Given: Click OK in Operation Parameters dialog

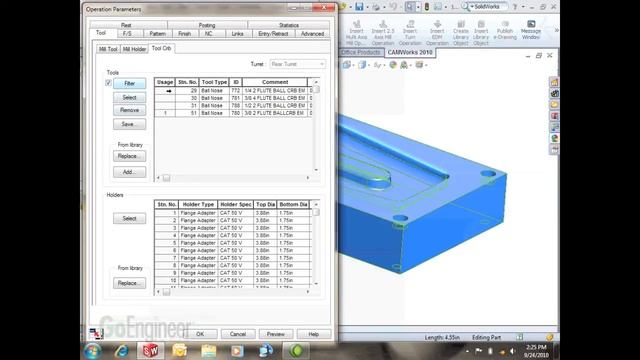Looking at the screenshot, I should coord(200,334).
